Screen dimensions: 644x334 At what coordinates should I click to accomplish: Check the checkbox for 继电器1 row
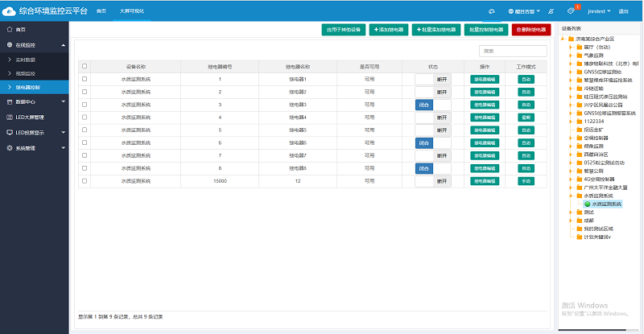coord(85,79)
